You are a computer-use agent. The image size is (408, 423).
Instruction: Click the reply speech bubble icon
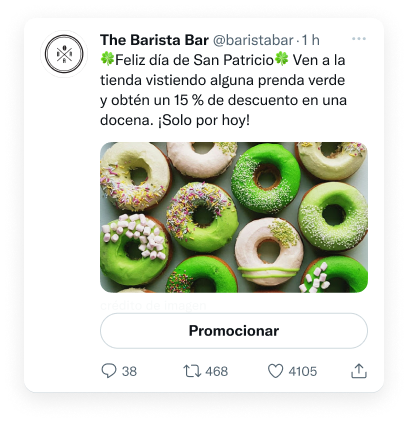[x=109, y=371]
